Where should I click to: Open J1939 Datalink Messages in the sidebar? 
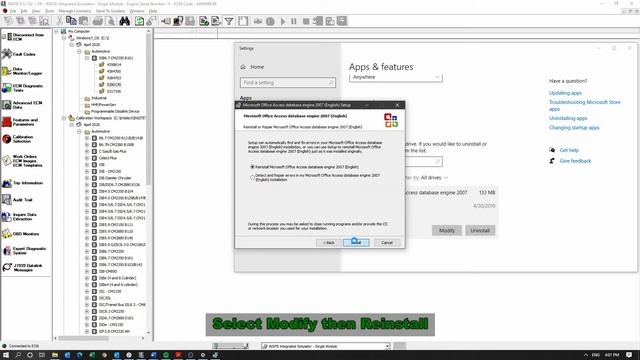pos(23,267)
